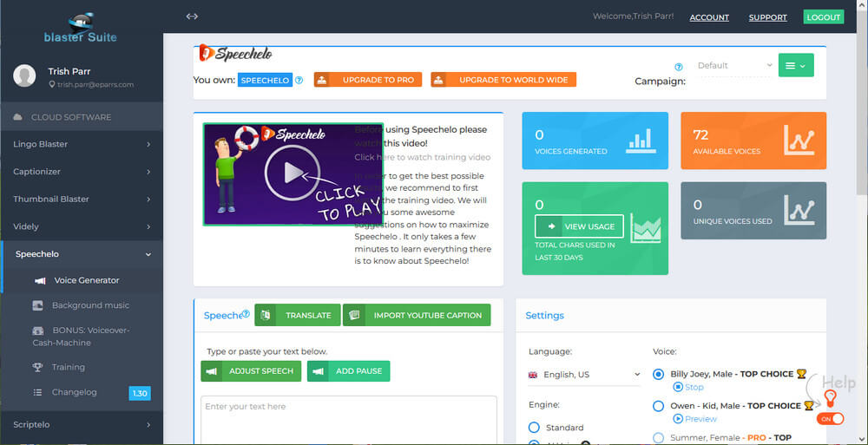Open the SUPPORT page

tap(768, 17)
